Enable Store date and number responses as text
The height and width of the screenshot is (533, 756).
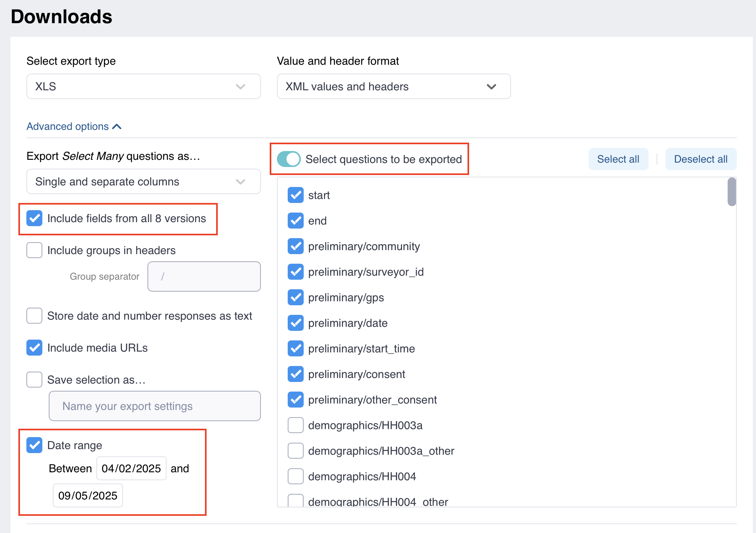pos(34,316)
